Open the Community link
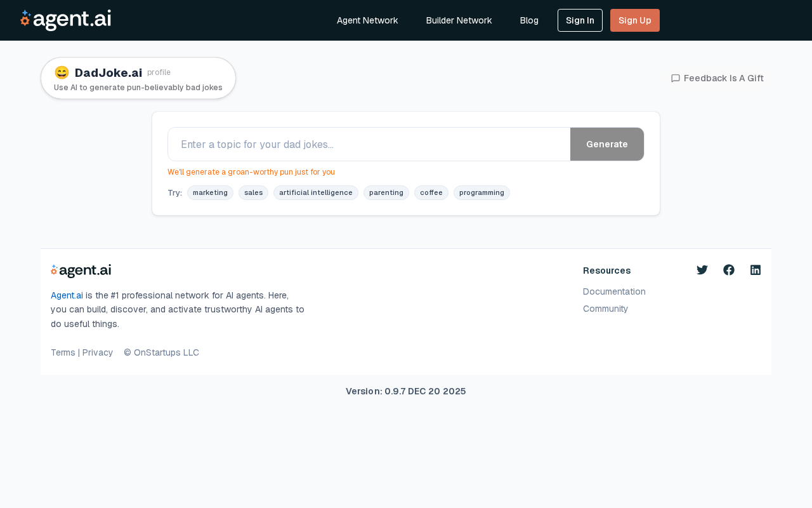Screen dimensions: 812x508 coord(605,309)
